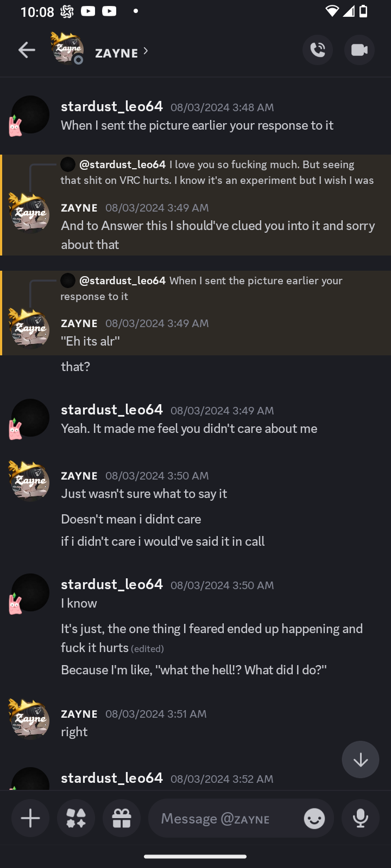Tap stardust_leo64 username at 3:48 AM
The image size is (391, 868).
tap(112, 106)
